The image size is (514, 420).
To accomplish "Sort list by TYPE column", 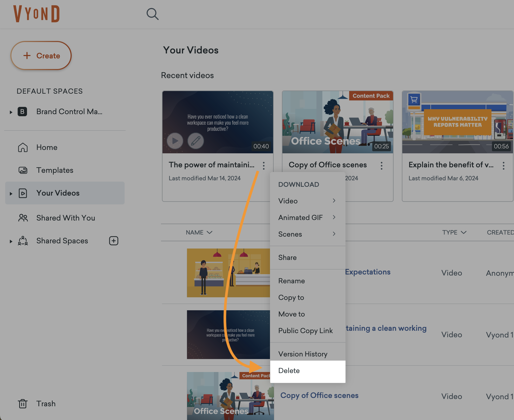I will pos(454,232).
